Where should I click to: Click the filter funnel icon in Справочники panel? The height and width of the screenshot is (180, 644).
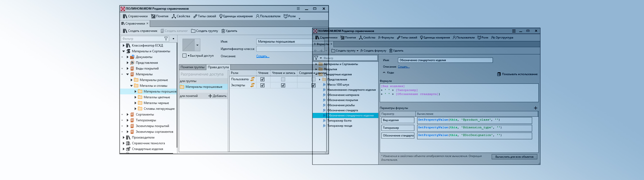point(166,39)
